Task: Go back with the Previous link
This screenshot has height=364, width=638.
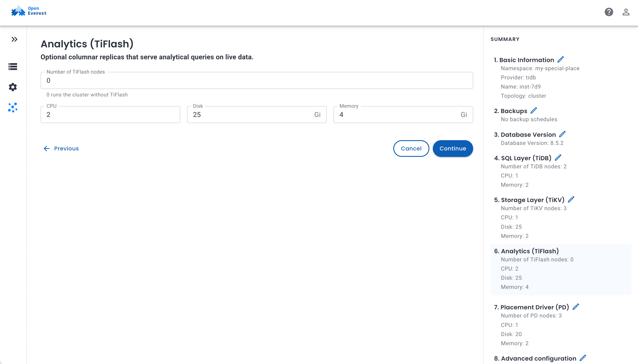Action: 61,149
